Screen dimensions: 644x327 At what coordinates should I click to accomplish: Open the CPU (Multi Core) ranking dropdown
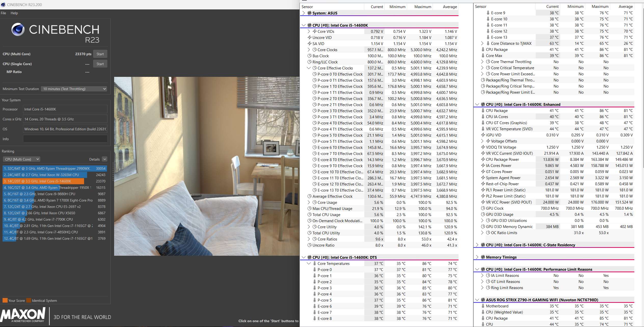click(x=22, y=159)
